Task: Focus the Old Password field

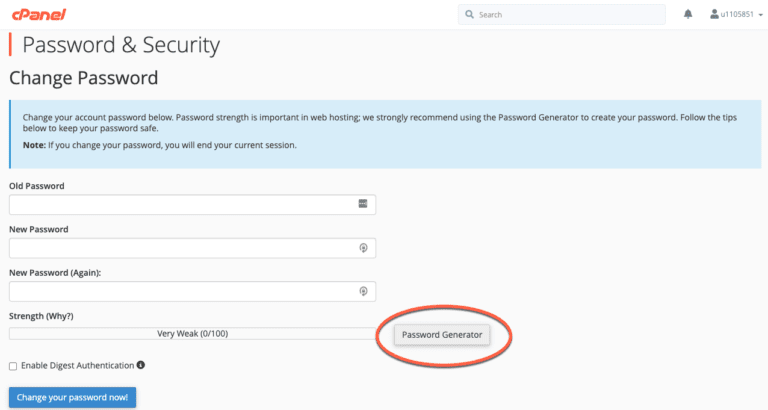Action: coord(192,204)
